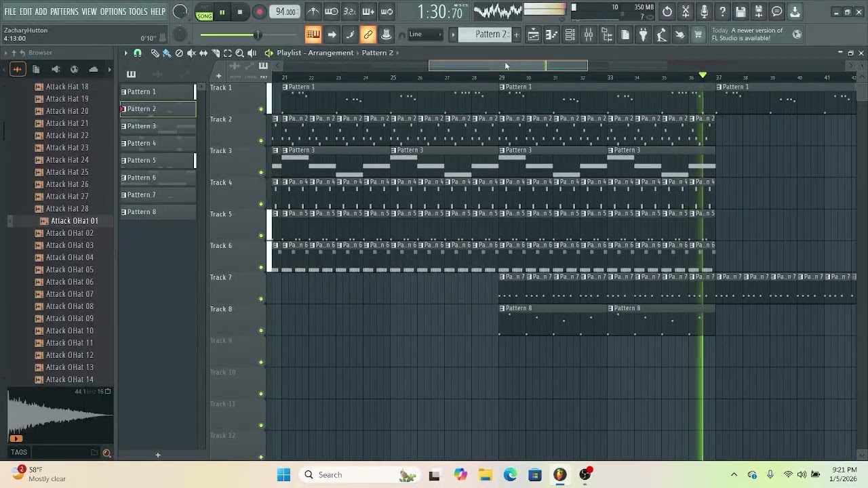Screen dimensions: 868x488
Task: Open the ADD menu
Action: click(41, 12)
